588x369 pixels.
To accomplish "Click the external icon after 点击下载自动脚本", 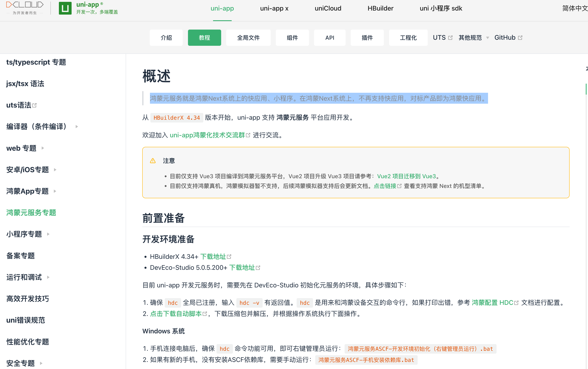I will pos(205,314).
